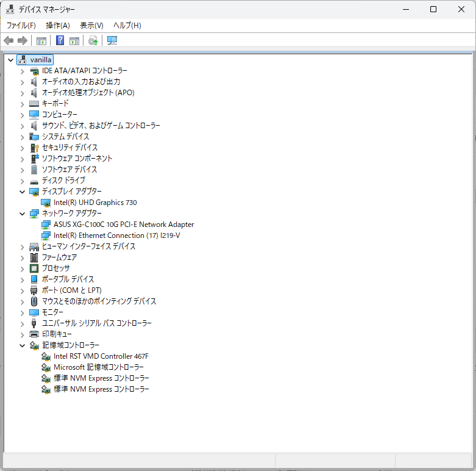476x471 pixels.
Task: Collapse the ディスプレイ アダプター category
Action: pos(22,192)
